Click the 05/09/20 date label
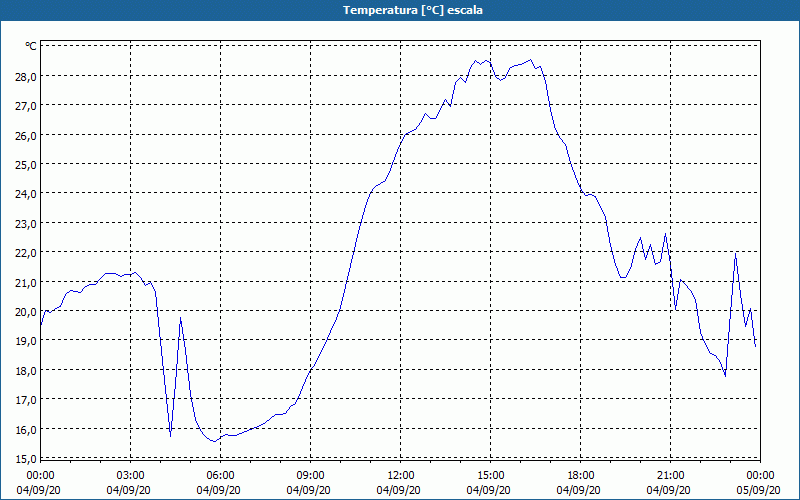Image resolution: width=800 pixels, height=500 pixels. coord(758,490)
